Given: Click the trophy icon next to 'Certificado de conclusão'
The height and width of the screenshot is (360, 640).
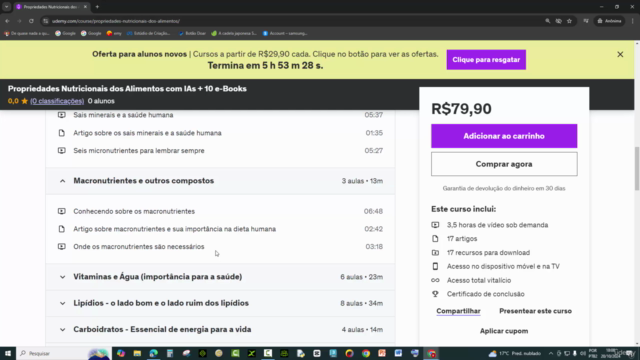Looking at the screenshot, I should coord(435,294).
